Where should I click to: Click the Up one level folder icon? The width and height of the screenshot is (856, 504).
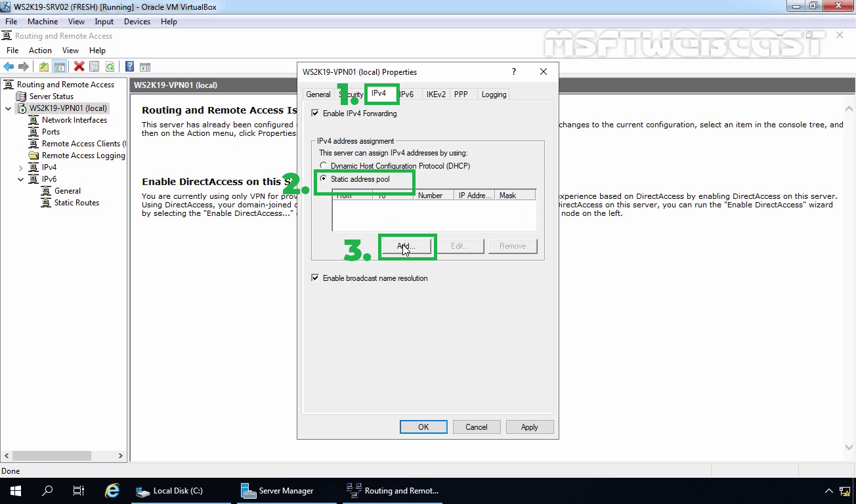point(44,66)
